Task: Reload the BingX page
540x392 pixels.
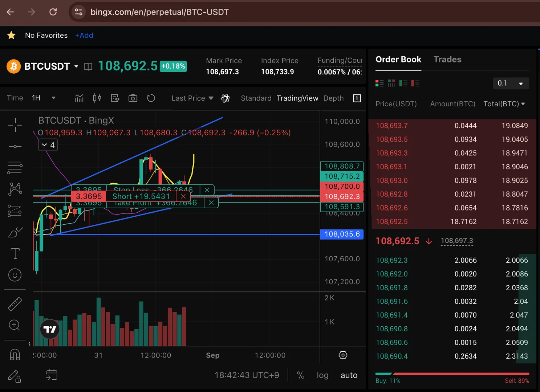Action: coord(53,12)
